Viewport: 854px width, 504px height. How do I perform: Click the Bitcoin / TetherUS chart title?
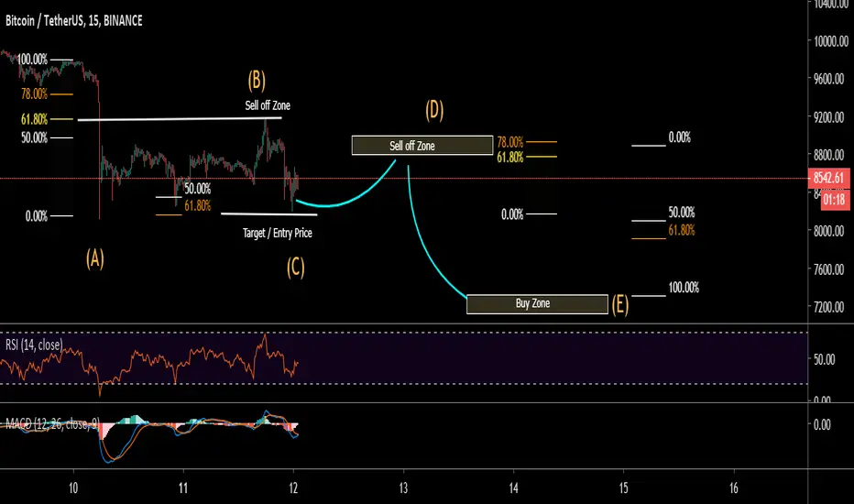(74, 21)
